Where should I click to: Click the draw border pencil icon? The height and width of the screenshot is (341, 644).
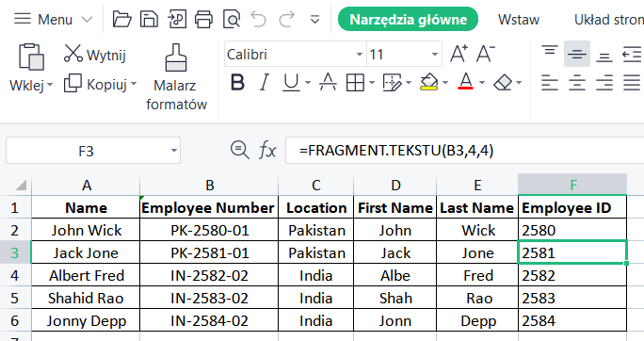click(x=392, y=83)
